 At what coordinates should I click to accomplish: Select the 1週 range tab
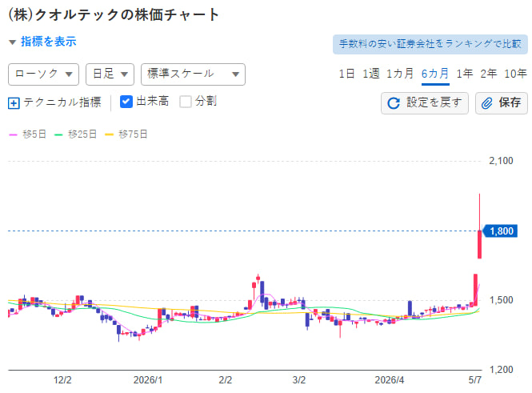click(371, 74)
